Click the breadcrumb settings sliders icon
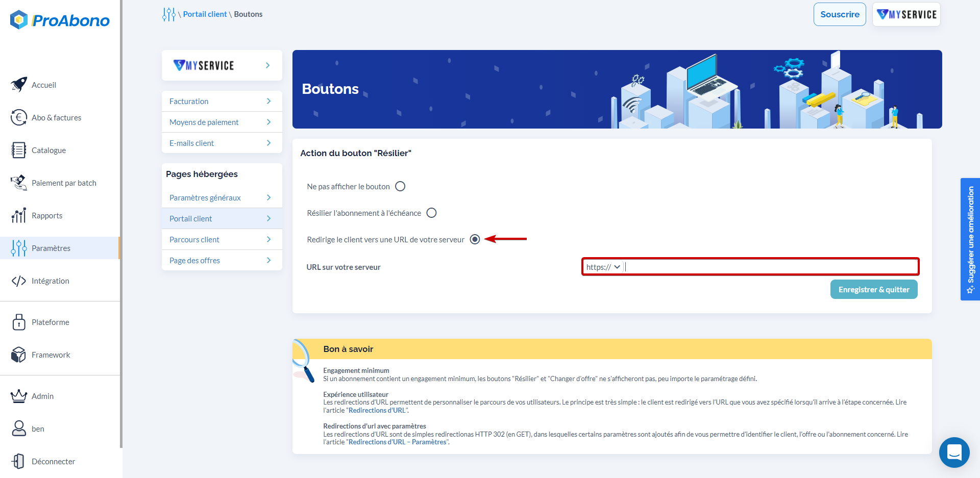Viewport: 980px width, 478px height. [x=169, y=14]
